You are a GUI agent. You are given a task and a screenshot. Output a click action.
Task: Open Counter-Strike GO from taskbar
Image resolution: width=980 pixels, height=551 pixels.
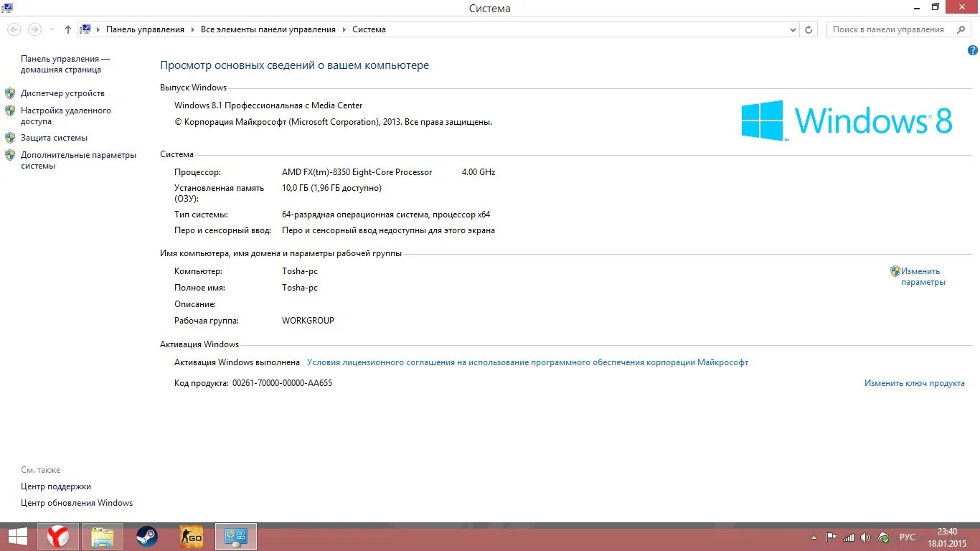point(192,537)
